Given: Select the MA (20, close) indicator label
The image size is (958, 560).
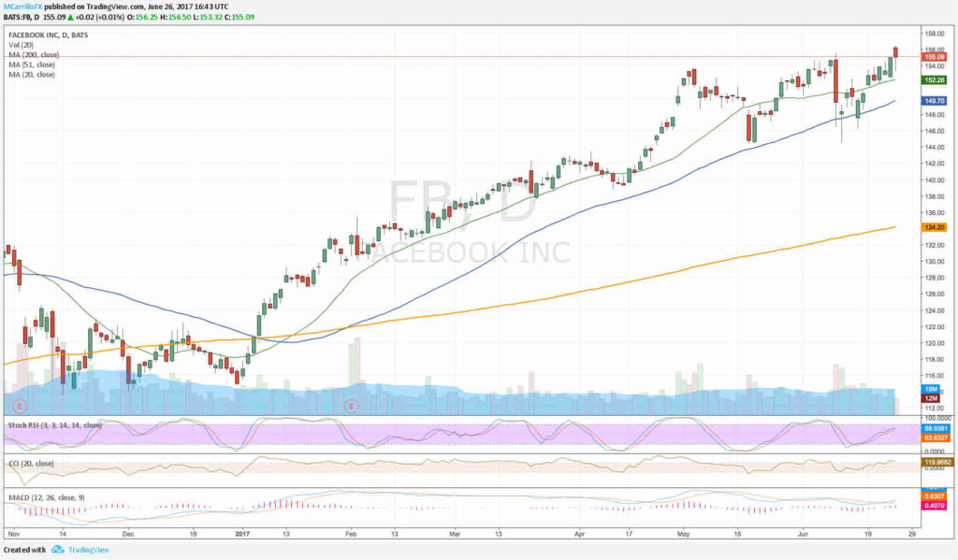Looking at the screenshot, I should pos(32,75).
